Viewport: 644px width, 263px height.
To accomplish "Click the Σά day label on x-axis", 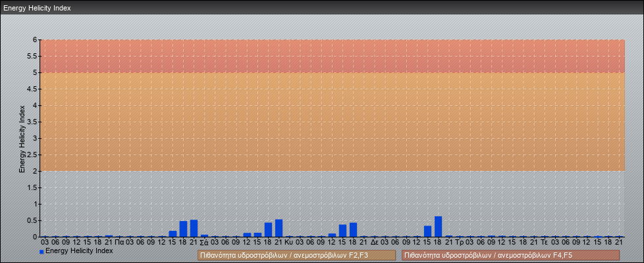I will click(204, 243).
